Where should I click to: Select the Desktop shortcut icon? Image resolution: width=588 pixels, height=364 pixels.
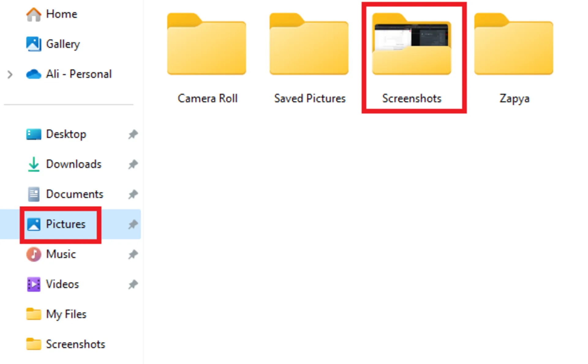(34, 134)
